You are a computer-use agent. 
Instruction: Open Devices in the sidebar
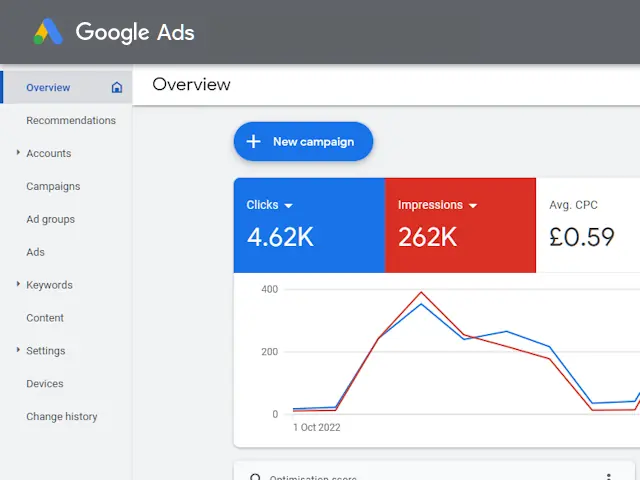(45, 384)
